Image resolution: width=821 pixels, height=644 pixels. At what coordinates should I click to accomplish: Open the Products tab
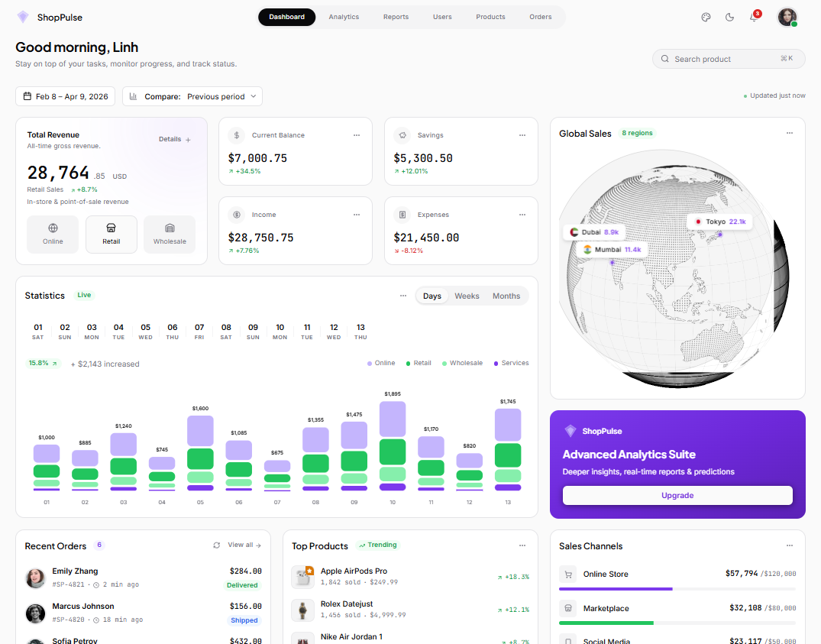490,17
